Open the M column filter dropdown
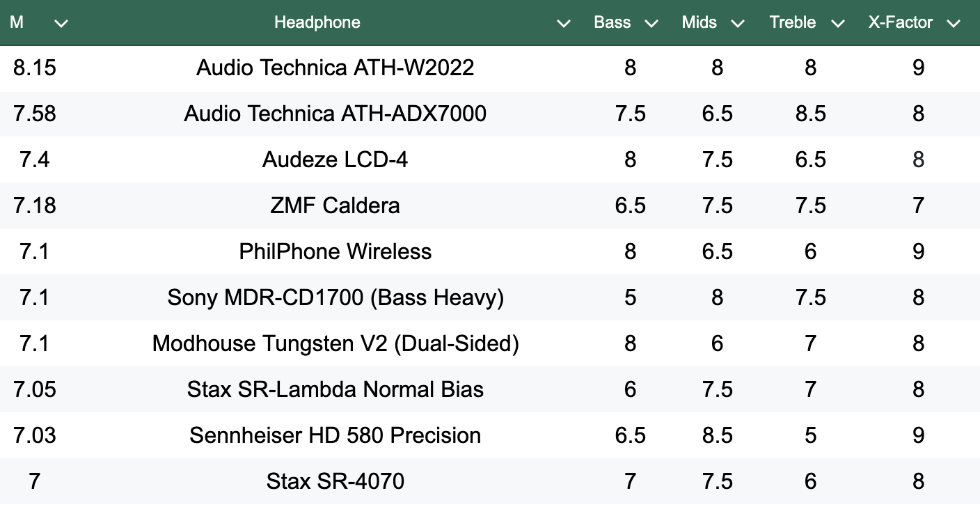The width and height of the screenshot is (980, 507). (x=61, y=23)
